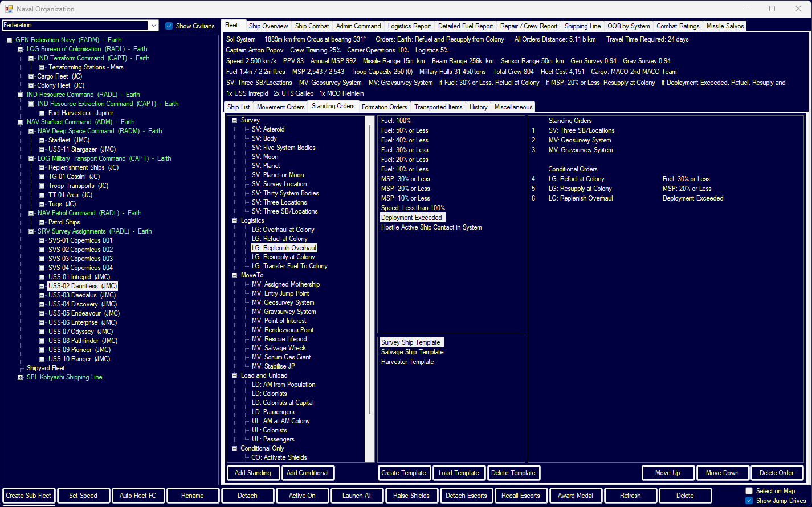The width and height of the screenshot is (812, 507).
Task: Select the Shipyard Fleet entry
Action: [x=46, y=368]
